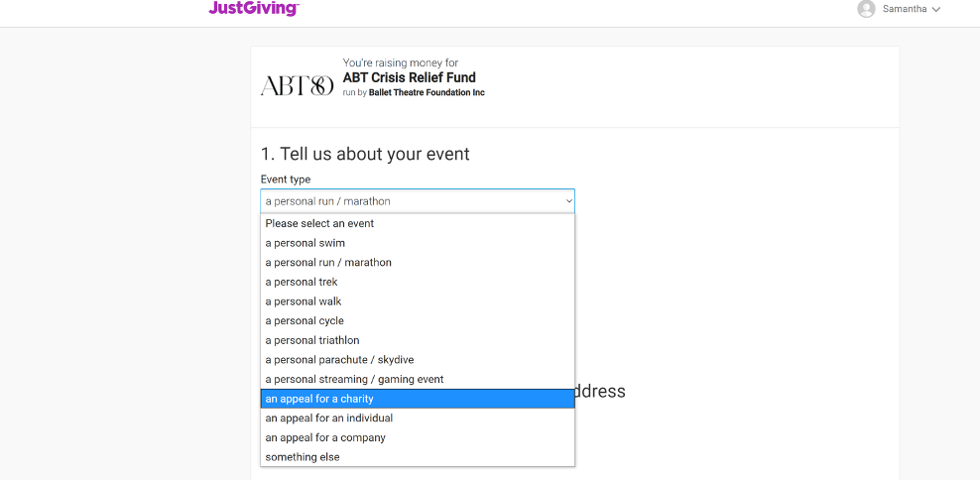
Task: Click the Samantha profile avatar icon
Action: [x=866, y=9]
